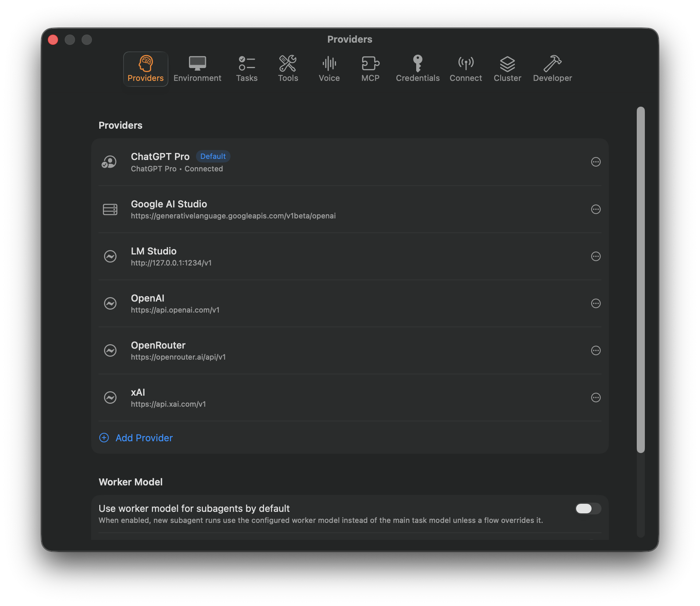Open the Providers settings section

click(x=145, y=69)
